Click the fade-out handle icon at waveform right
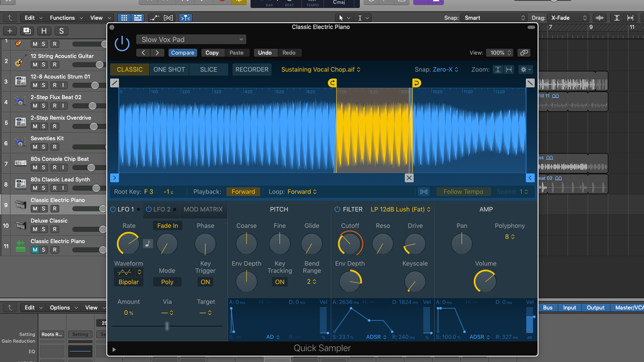Viewport: 644px width, 362px height. [x=530, y=83]
